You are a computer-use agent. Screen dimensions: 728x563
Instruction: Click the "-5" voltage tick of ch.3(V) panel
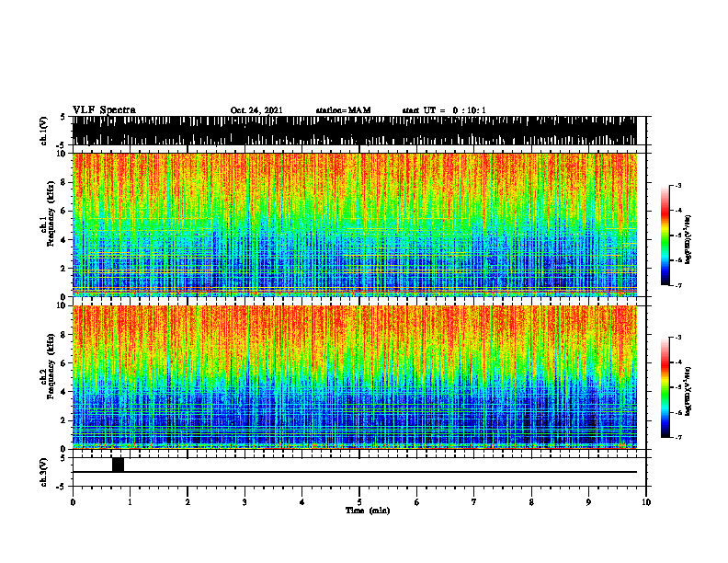coord(62,487)
